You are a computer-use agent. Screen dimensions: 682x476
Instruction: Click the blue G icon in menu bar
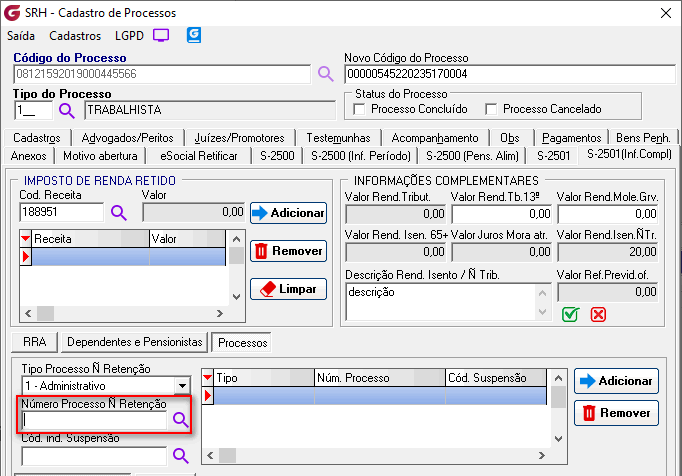pos(194,35)
